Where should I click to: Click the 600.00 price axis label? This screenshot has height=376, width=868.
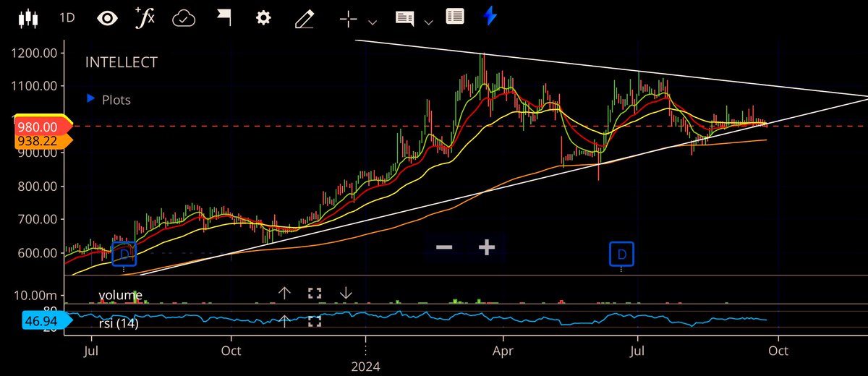pyautogui.click(x=38, y=252)
